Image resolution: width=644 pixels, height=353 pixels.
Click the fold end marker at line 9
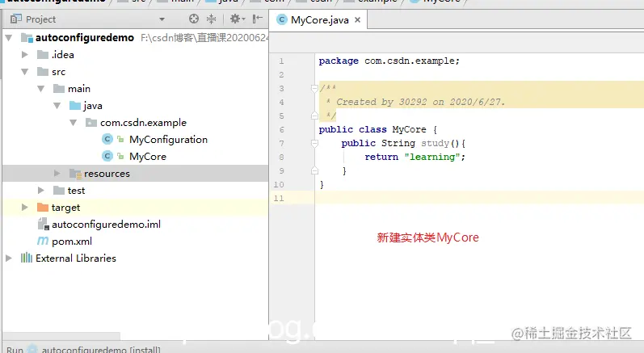pyautogui.click(x=314, y=170)
